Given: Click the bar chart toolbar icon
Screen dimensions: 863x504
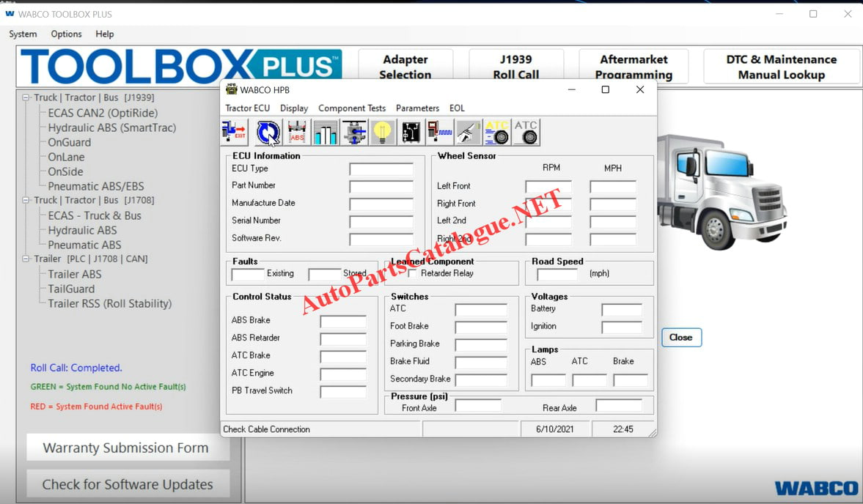Looking at the screenshot, I should [325, 133].
